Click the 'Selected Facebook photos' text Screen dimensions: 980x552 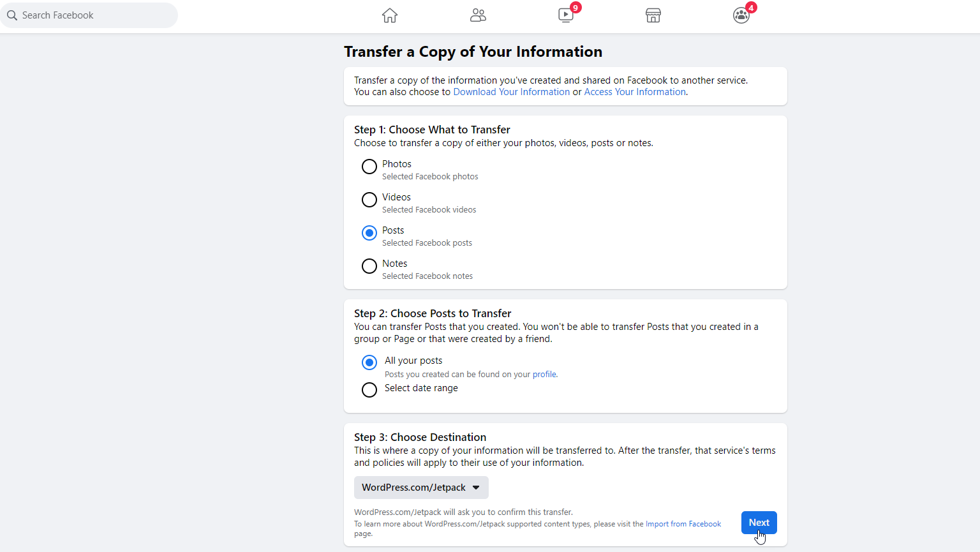point(430,177)
